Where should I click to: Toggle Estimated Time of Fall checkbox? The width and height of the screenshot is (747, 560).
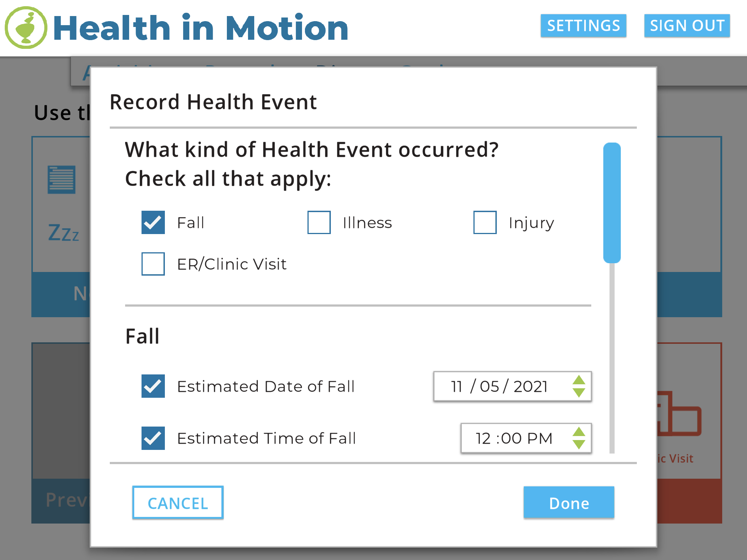click(153, 438)
